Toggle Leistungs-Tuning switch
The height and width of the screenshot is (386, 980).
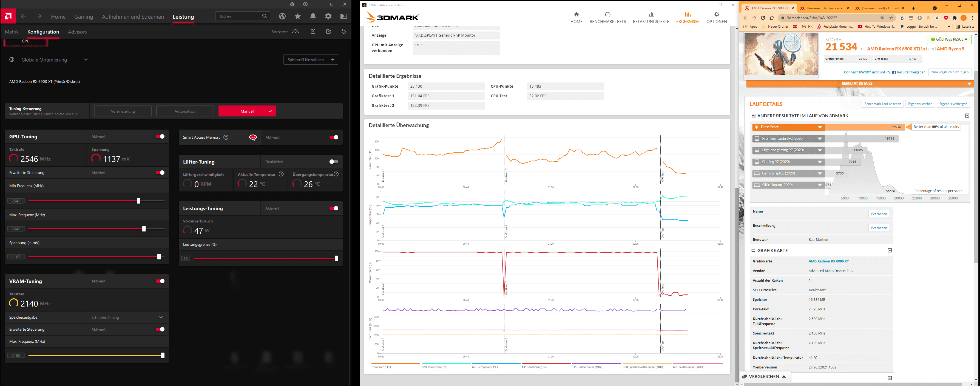tap(334, 208)
